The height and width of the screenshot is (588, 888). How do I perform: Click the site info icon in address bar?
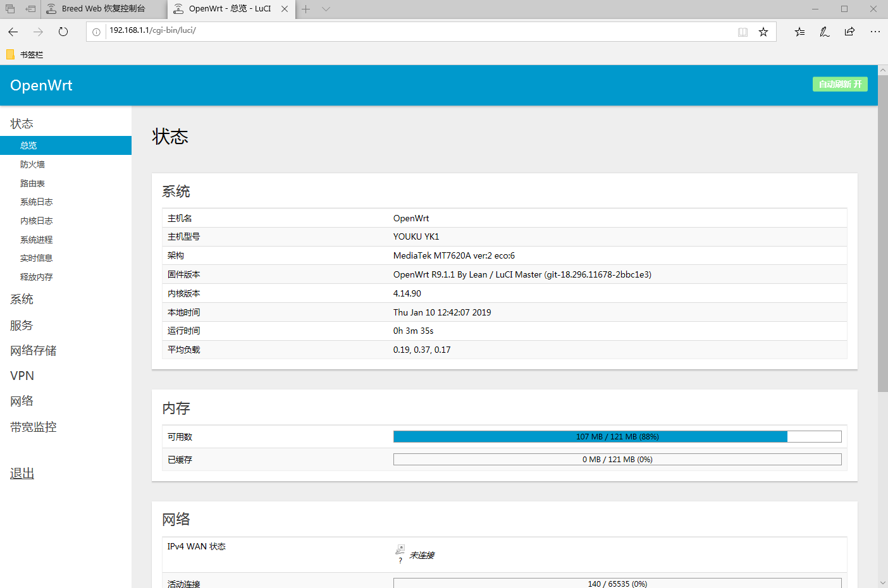96,32
